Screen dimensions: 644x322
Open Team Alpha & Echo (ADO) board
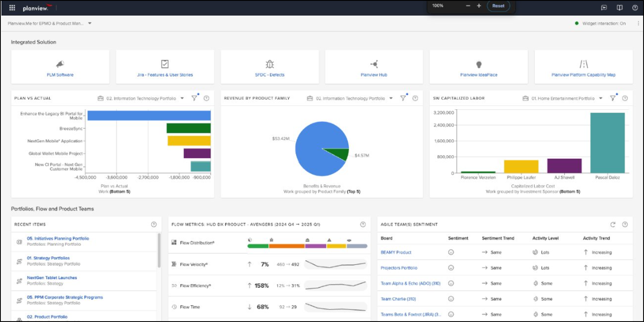coord(410,283)
